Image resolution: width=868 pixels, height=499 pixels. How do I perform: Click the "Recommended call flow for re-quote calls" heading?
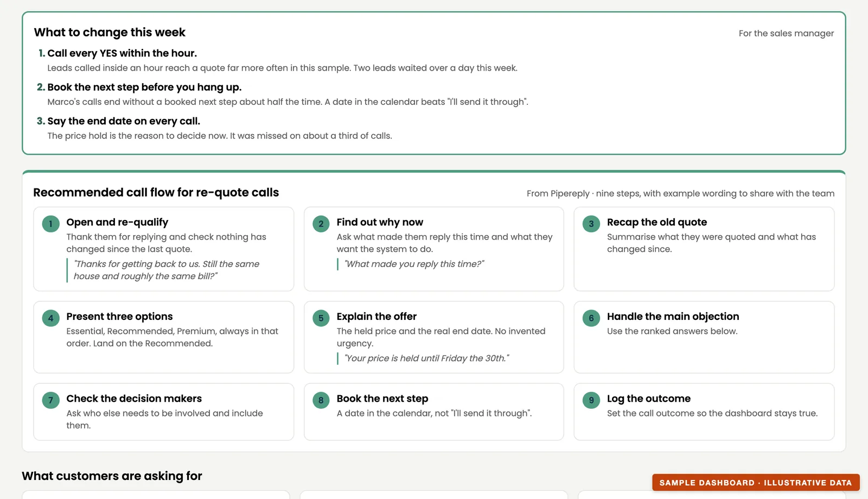point(156,193)
